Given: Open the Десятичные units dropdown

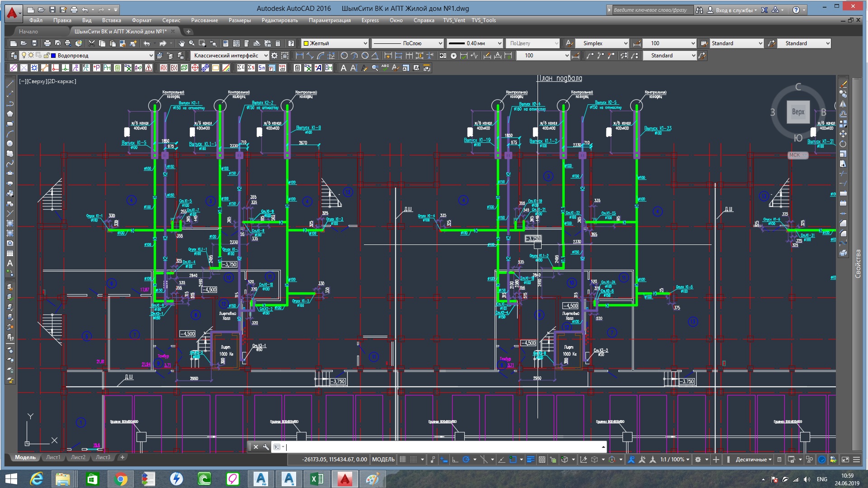Looking at the screenshot, I should 754,460.
